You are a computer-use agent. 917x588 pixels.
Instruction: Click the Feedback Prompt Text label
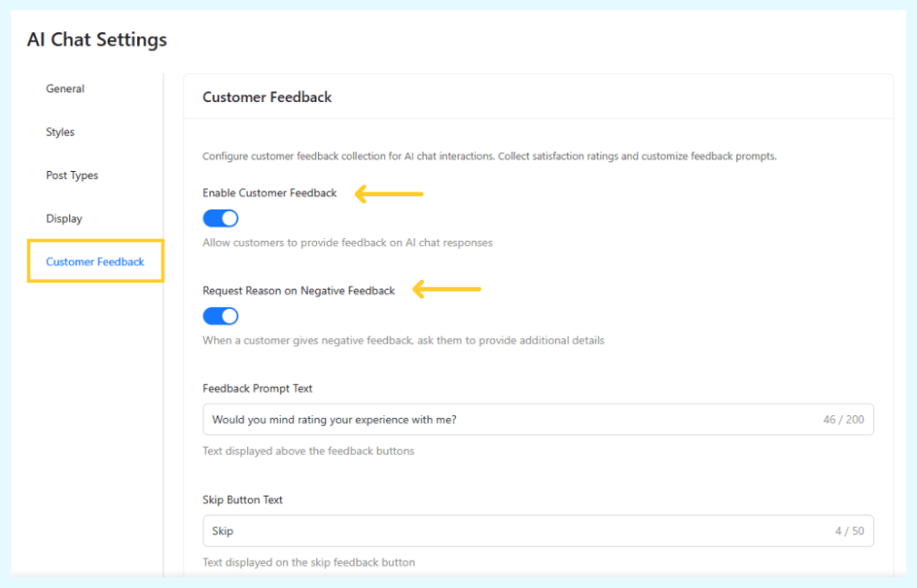(257, 388)
